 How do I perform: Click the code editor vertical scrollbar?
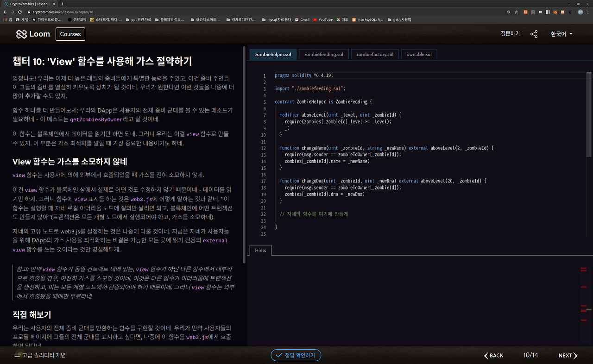[589, 113]
